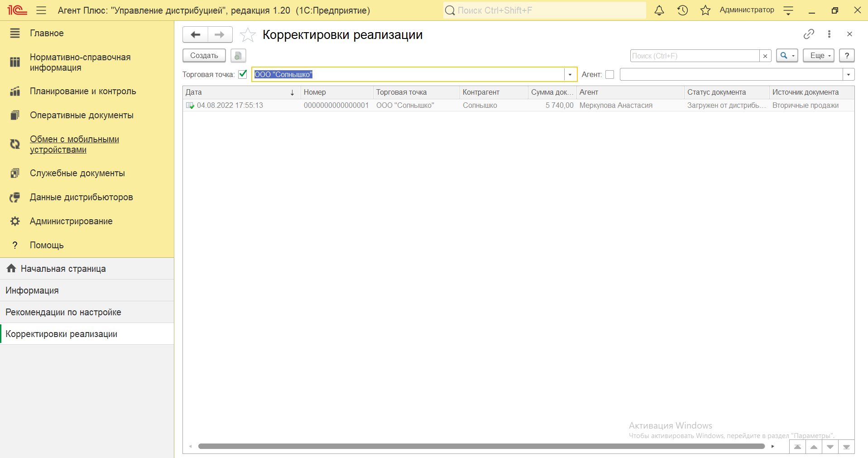Viewport: 868px width, 458px height.
Task: Sort by the Дата column header
Action: coord(242,92)
